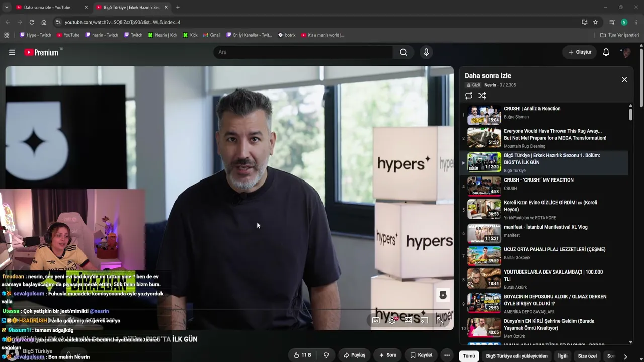Image resolution: width=644 pixels, height=362 pixels.
Task: View site information icon in address bar
Action: coord(58,22)
